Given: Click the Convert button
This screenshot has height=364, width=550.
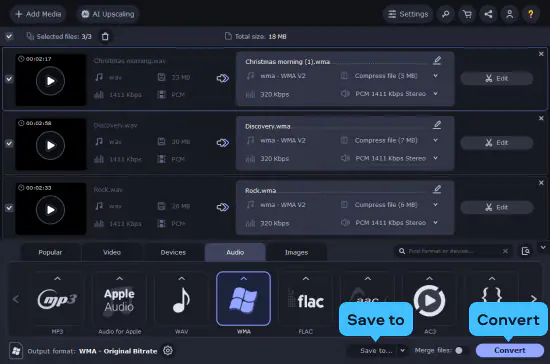Looking at the screenshot, I should click(510, 350).
